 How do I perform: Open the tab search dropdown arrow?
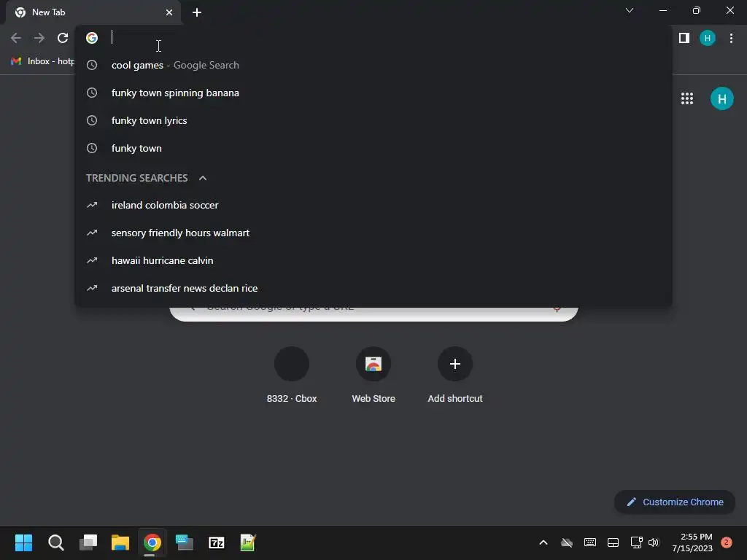click(x=630, y=10)
